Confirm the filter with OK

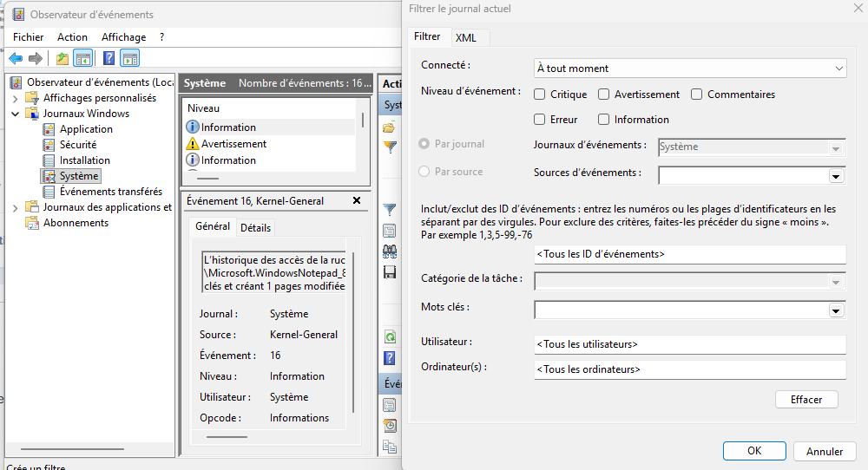[754, 451]
